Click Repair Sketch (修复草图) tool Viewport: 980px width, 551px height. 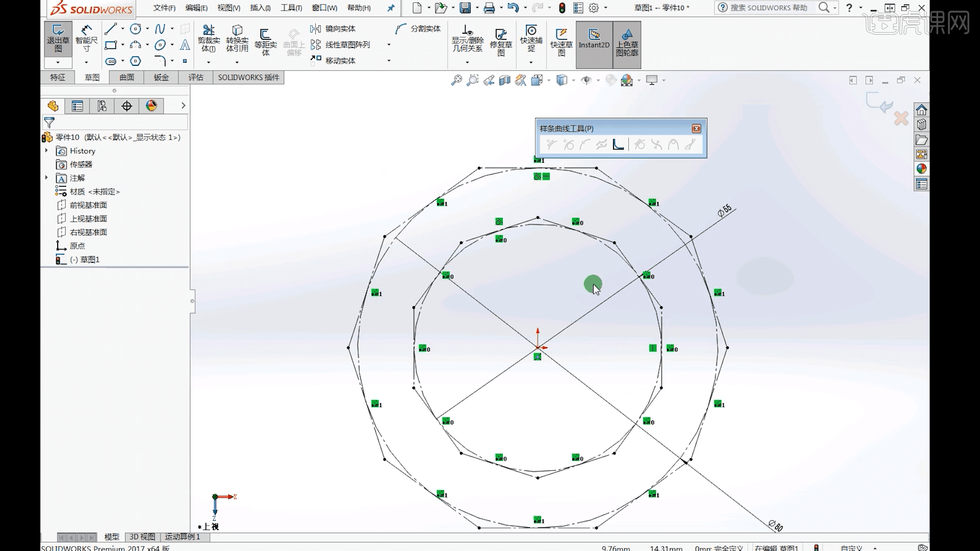click(501, 42)
